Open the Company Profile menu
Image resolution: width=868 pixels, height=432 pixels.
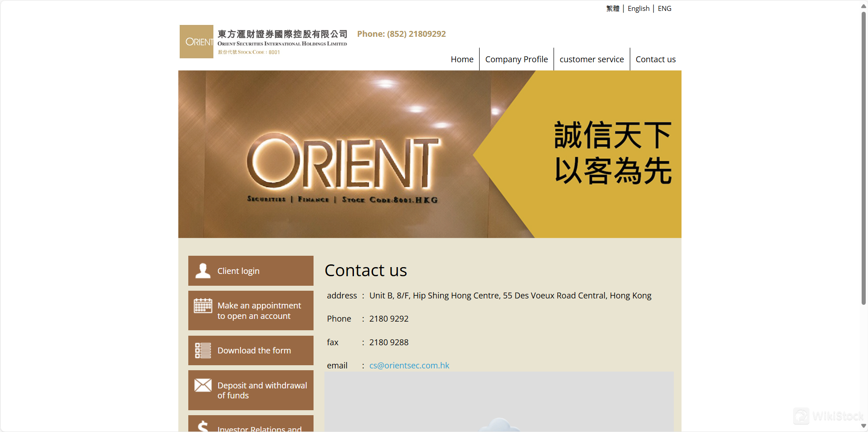516,60
